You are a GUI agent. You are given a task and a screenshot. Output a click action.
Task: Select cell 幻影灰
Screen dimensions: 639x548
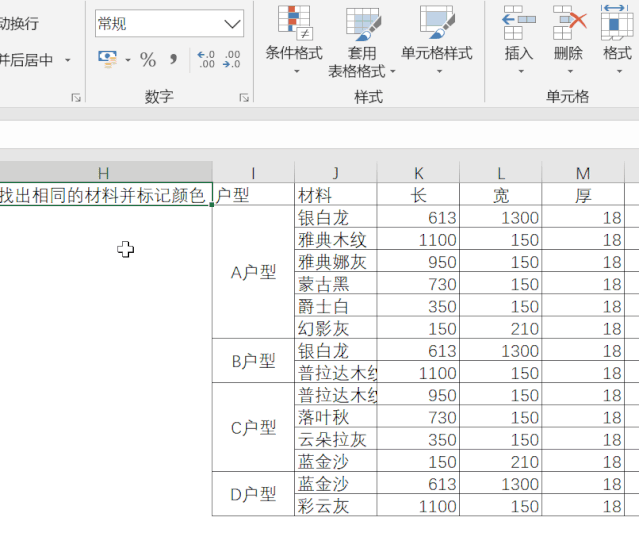coord(336,328)
